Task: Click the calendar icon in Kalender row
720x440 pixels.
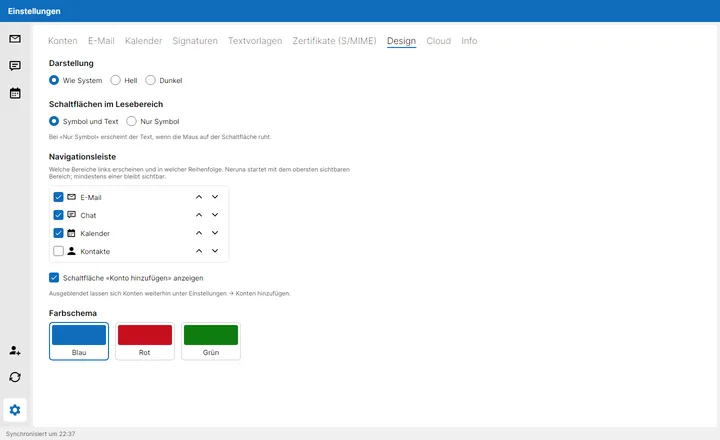Action: pyautogui.click(x=71, y=233)
